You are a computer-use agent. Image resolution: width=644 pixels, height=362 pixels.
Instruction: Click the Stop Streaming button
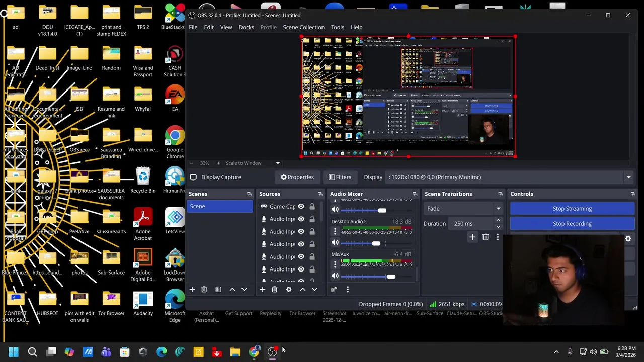click(572, 208)
